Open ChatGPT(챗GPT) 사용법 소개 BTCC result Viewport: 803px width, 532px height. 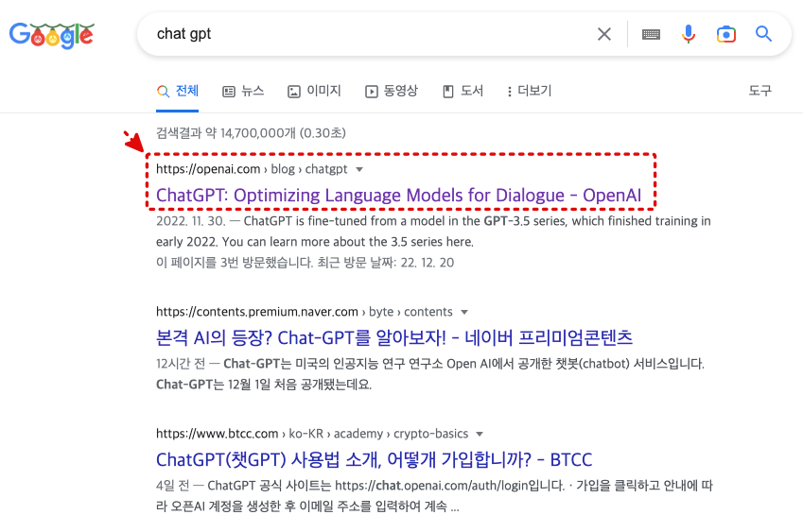pyautogui.click(x=374, y=459)
